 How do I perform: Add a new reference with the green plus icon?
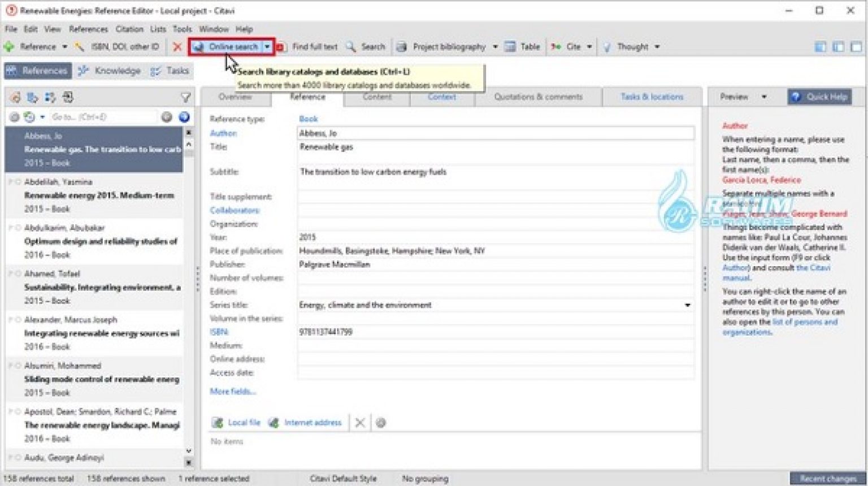[x=10, y=47]
